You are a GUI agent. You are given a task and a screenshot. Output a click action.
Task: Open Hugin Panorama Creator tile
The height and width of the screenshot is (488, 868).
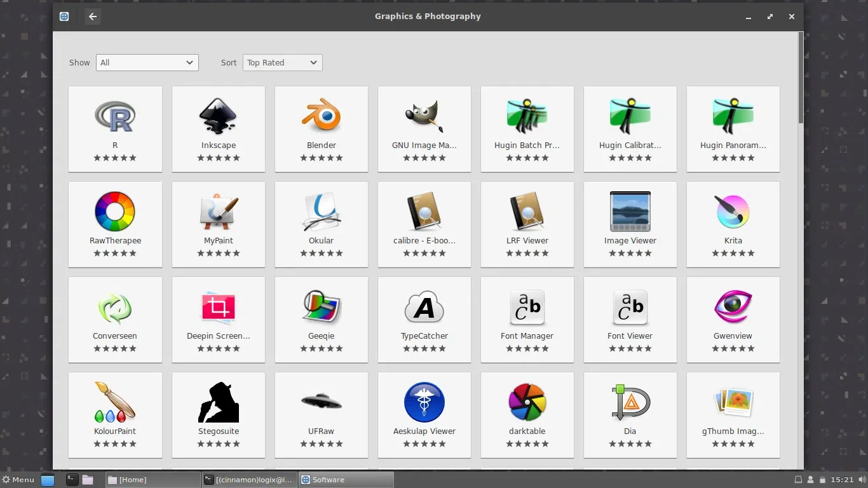point(733,129)
